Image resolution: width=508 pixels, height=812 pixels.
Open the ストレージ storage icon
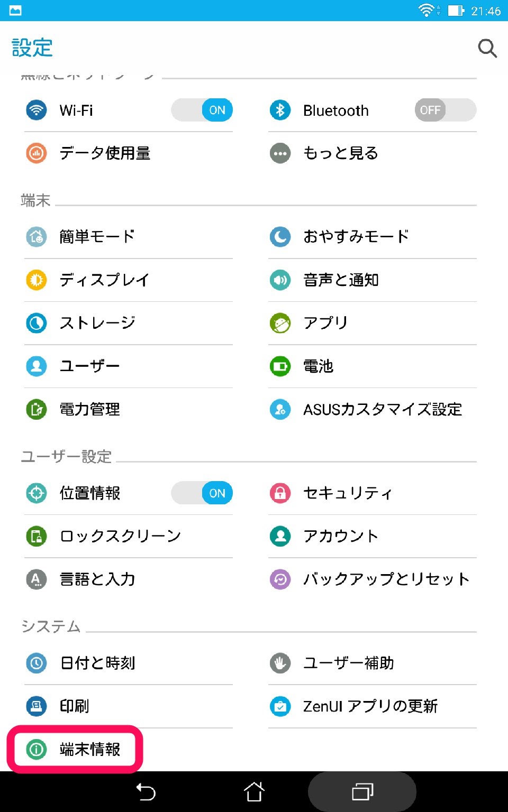point(37,322)
